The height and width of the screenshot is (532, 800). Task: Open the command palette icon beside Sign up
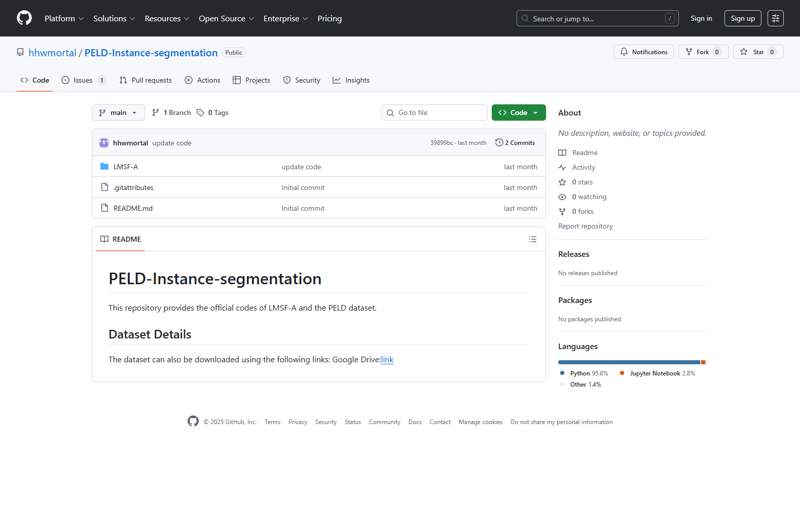[x=775, y=18]
